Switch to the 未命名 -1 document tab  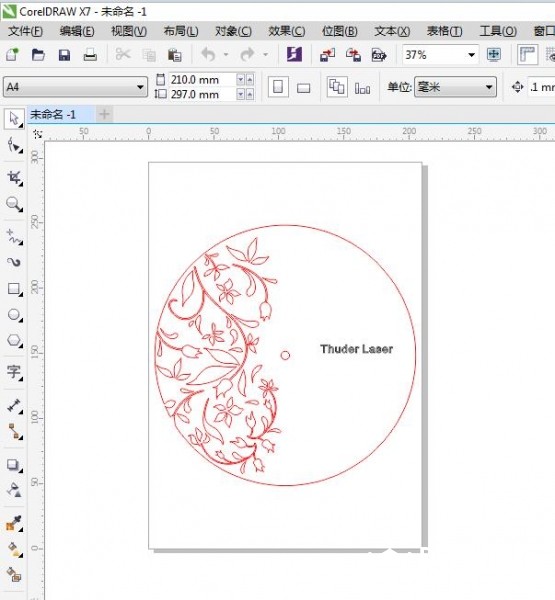click(53, 114)
